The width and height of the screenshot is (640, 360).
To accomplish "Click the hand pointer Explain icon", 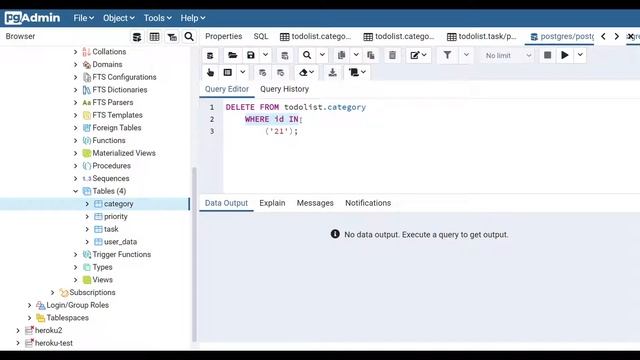I will coord(210,73).
